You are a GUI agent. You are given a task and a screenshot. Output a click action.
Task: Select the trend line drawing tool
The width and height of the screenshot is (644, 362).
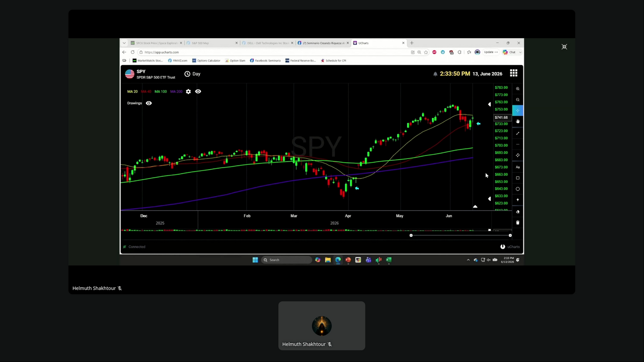pos(517,133)
